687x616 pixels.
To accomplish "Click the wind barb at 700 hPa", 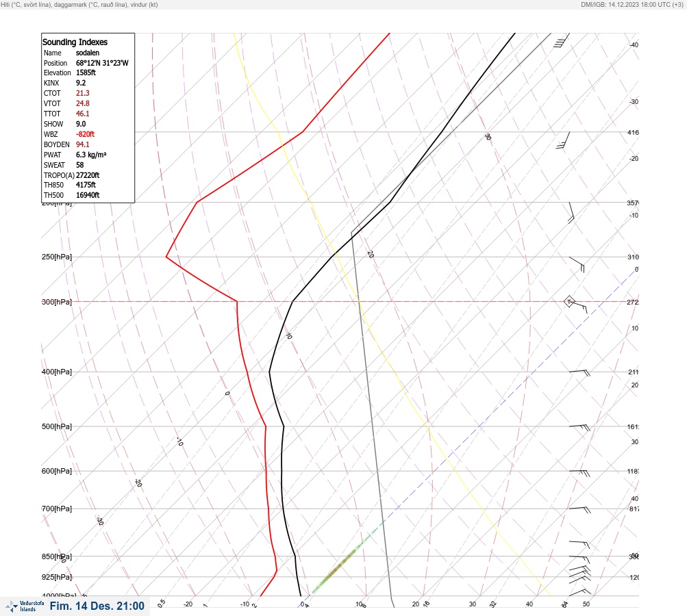I will pos(579,510).
